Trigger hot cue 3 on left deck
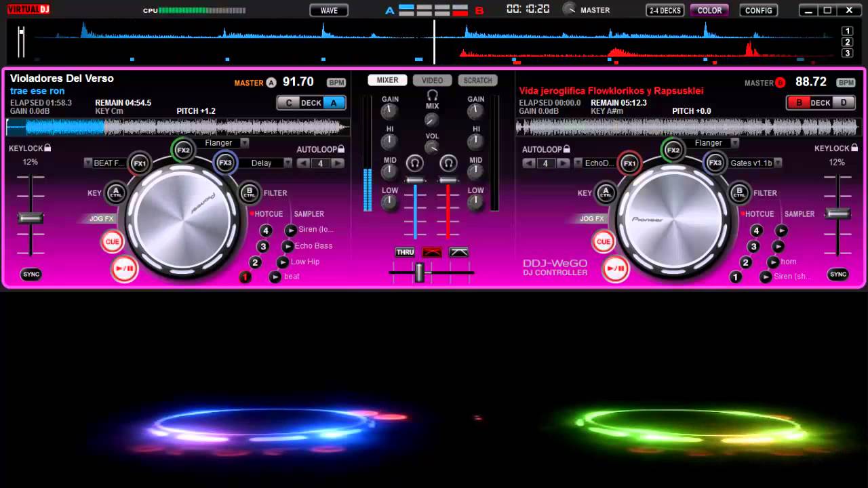Viewport: 868px width, 488px height. pyautogui.click(x=263, y=247)
